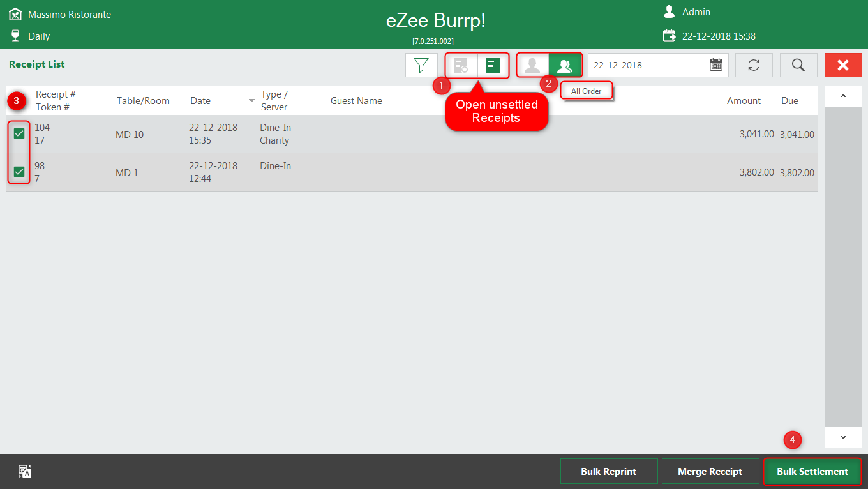Screen dimensions: 868x489
Task: Click date cell 22-12-2018 15:35
Action: 213,134
